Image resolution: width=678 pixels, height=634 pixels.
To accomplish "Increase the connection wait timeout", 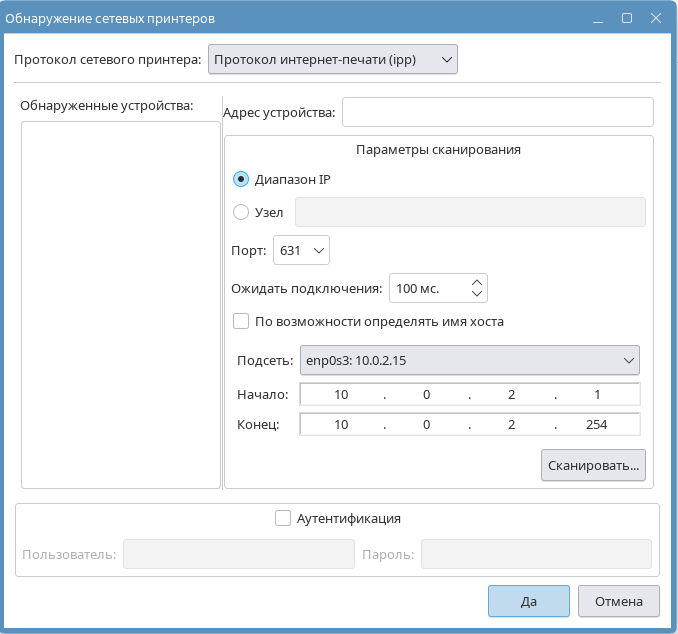I will (477, 283).
